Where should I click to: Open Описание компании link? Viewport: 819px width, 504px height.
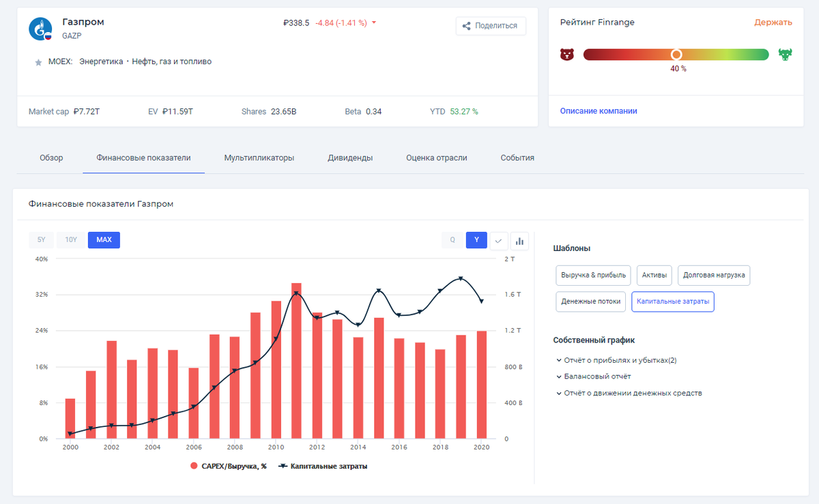point(599,110)
